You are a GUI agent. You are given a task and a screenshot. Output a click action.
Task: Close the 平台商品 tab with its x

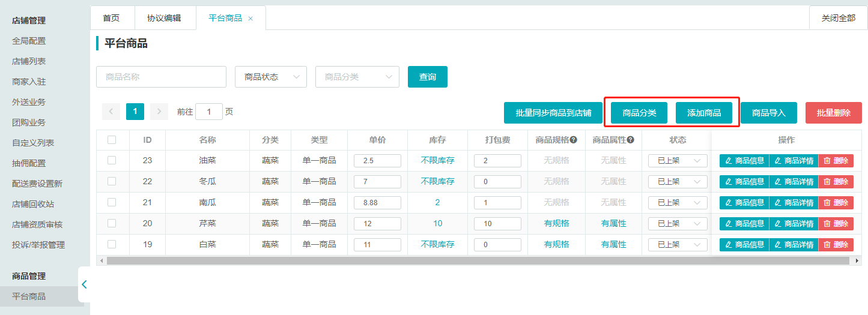coord(250,19)
